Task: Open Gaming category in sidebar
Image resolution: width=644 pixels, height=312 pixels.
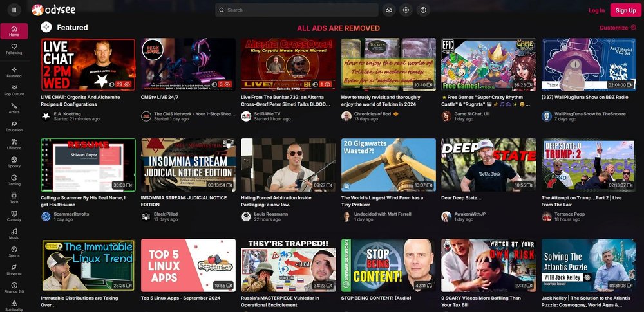Action: 14,180
